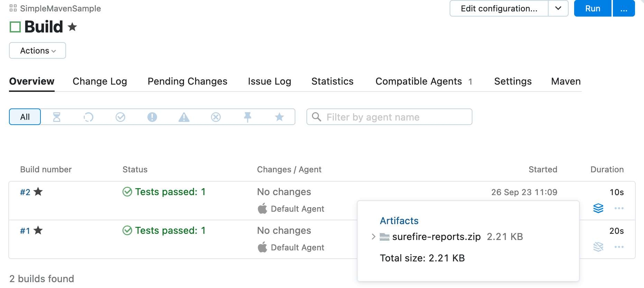Select the All builds filter
The height and width of the screenshot is (288, 644).
(25, 117)
